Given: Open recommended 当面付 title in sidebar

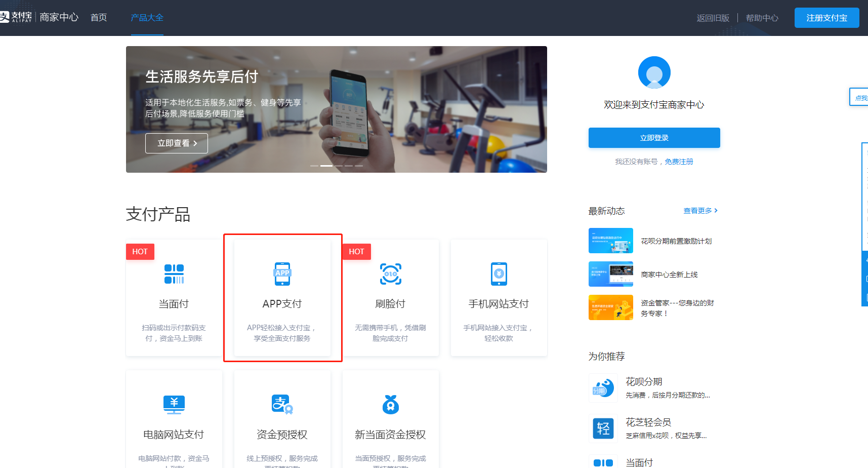Looking at the screenshot, I should tap(639, 462).
